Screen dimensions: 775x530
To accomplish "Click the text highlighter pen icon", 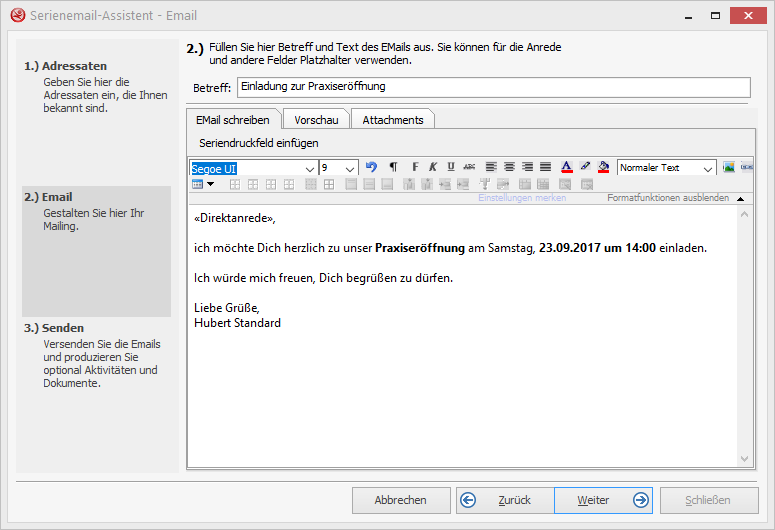I will point(585,167).
